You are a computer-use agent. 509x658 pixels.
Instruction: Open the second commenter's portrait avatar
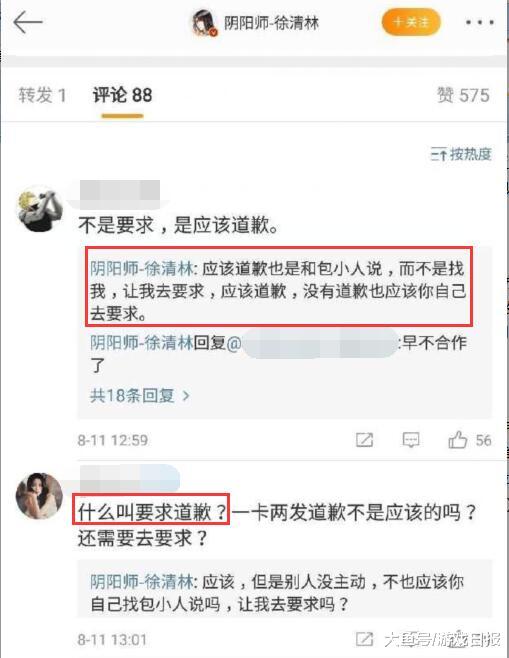pos(39,496)
